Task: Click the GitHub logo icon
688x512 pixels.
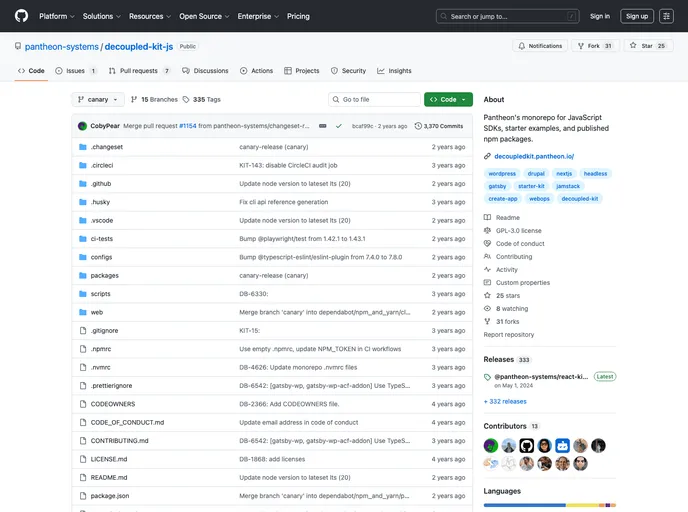Action: [x=21, y=16]
